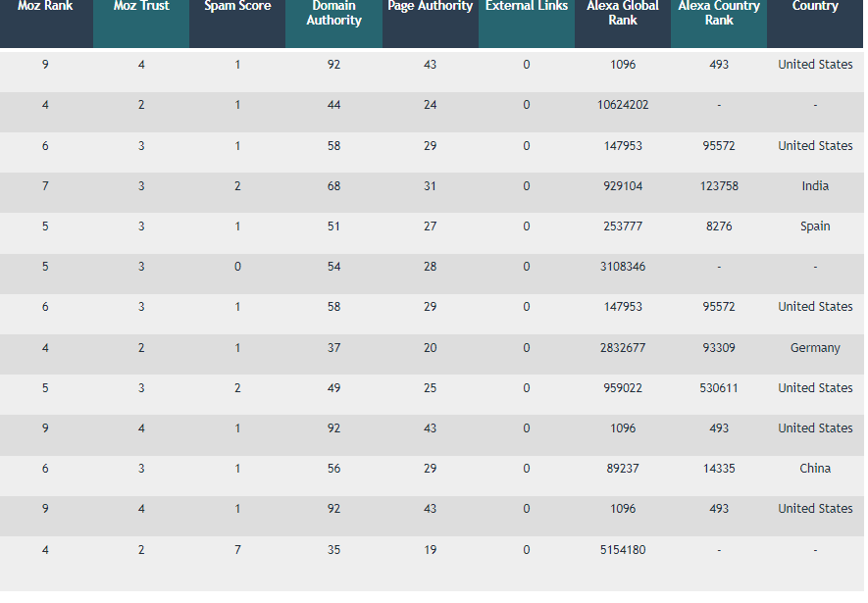This screenshot has width=868, height=603.
Task: Click Domain Authority value 35
Action: pyautogui.click(x=333, y=550)
